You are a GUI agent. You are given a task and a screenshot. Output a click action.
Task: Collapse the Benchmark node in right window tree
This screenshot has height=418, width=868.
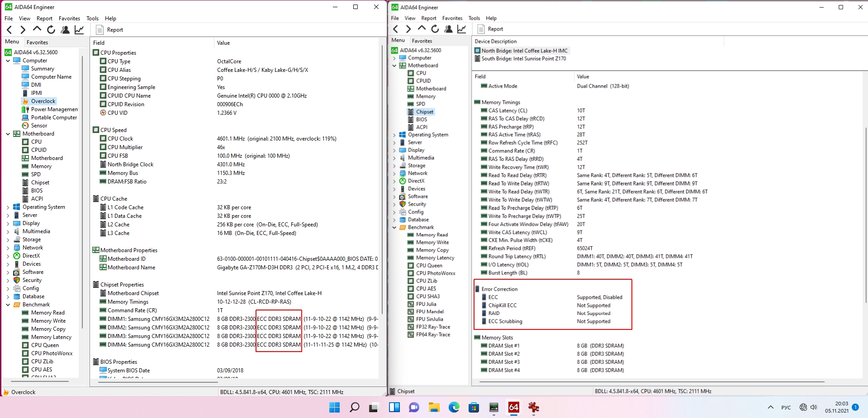tap(394, 227)
